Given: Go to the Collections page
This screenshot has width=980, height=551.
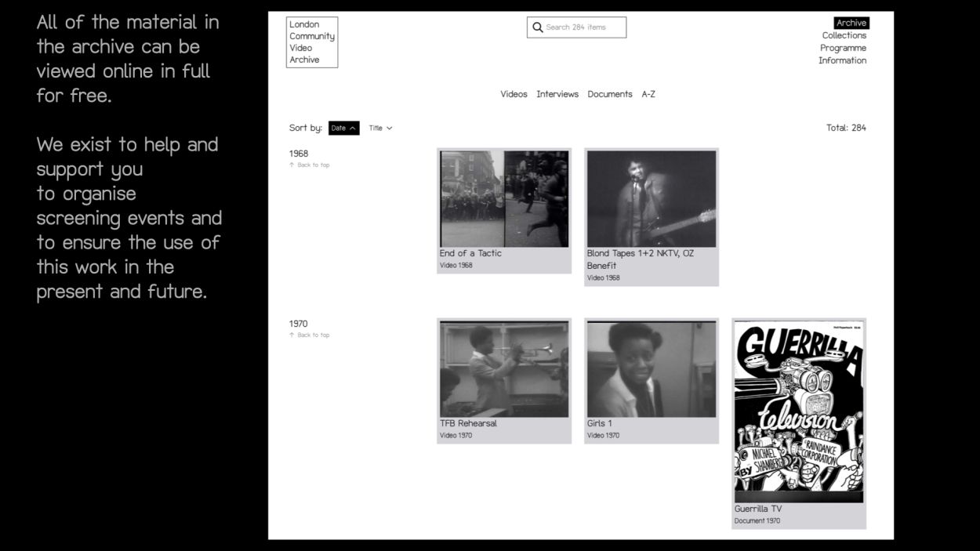Looking at the screenshot, I should tap(844, 35).
